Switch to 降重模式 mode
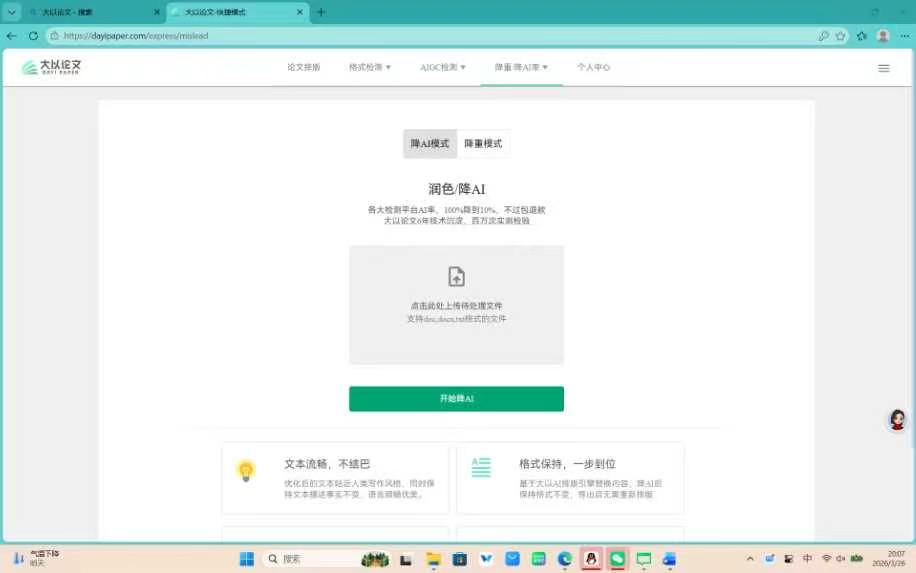Image resolution: width=916 pixels, height=573 pixels. (483, 144)
